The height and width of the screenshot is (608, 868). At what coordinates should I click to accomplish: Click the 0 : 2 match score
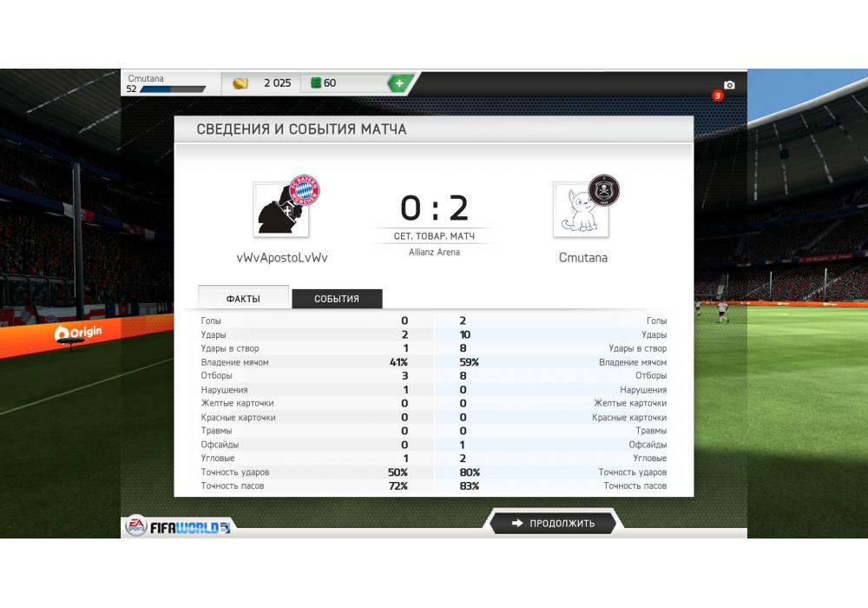(x=434, y=208)
